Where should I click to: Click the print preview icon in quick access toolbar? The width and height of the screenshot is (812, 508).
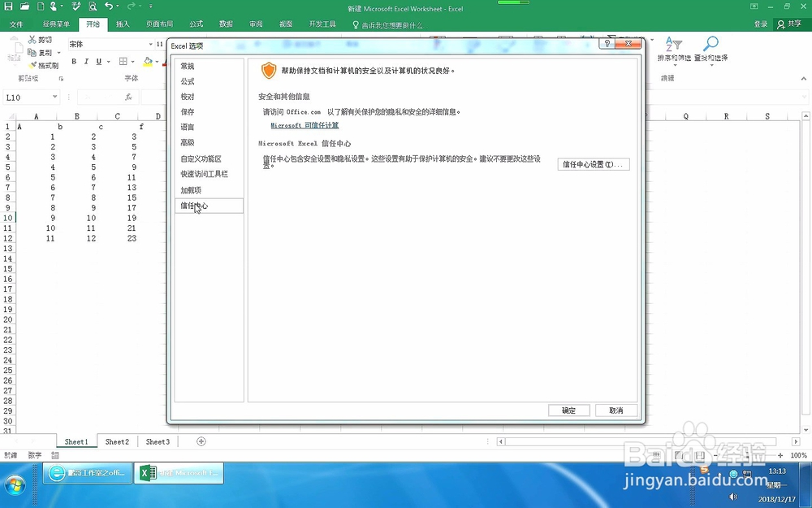click(x=93, y=7)
